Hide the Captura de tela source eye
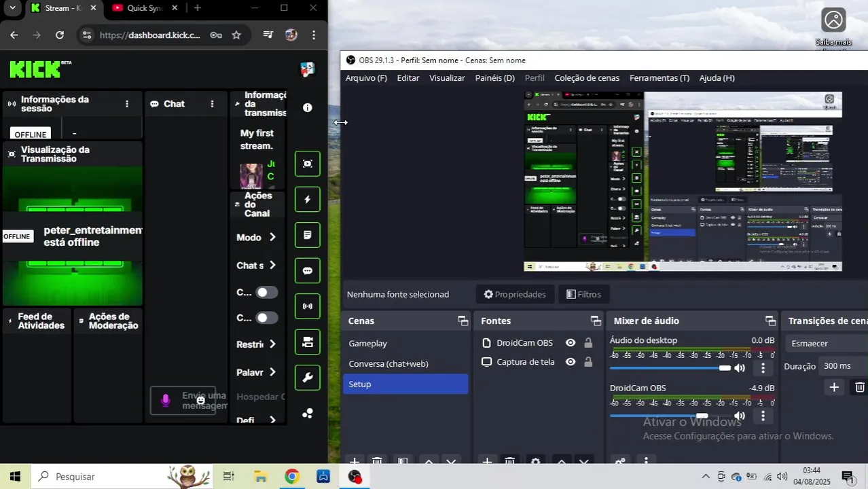Screen dimensions: 868x489 [571, 362]
